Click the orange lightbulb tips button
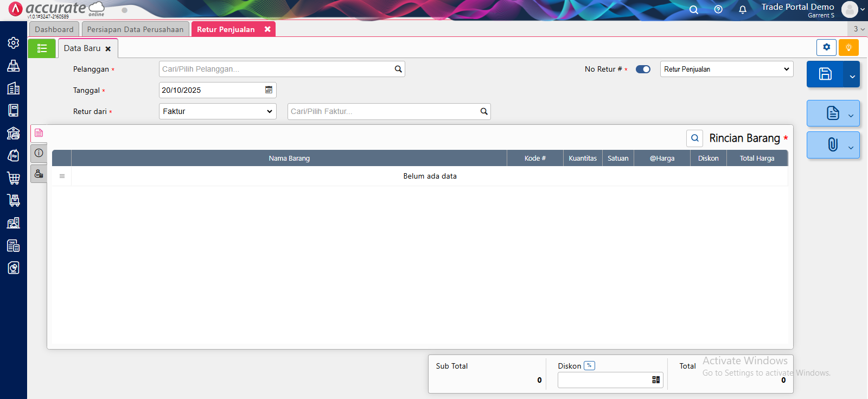The width and height of the screenshot is (868, 399). click(848, 48)
